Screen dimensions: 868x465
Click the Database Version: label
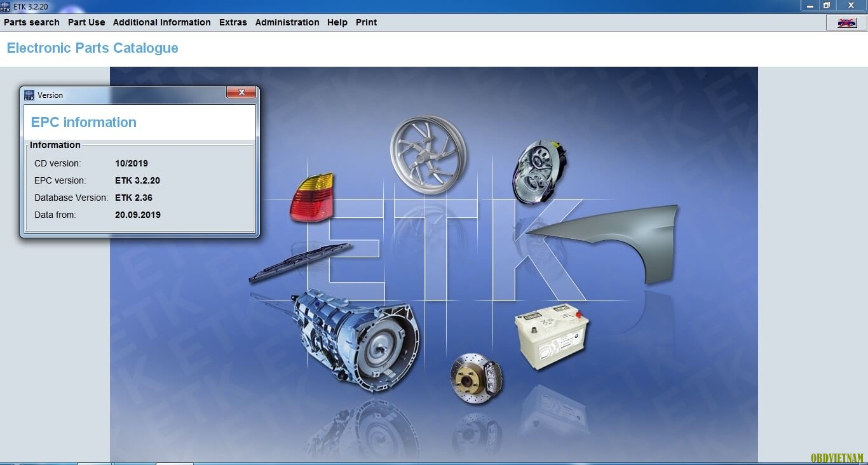coord(71,198)
